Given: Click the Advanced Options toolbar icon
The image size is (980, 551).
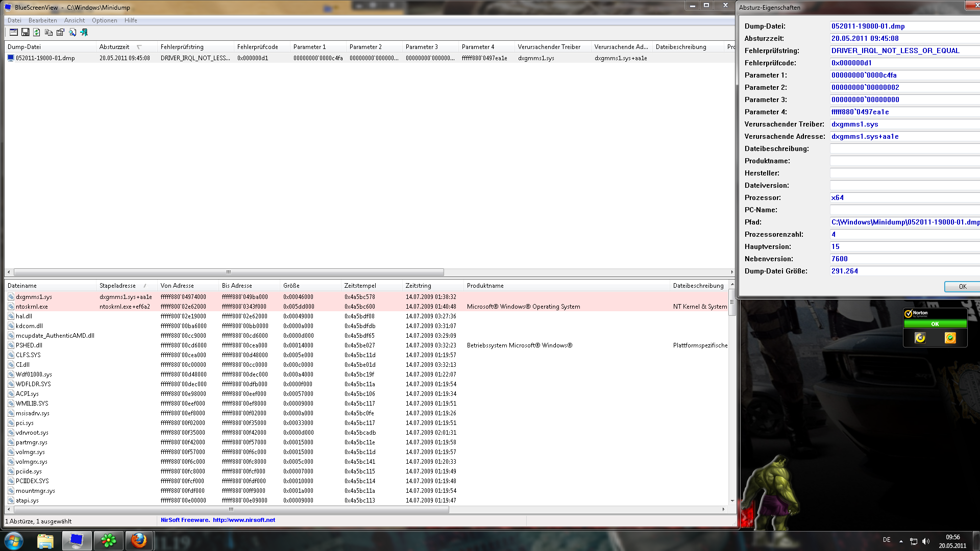Looking at the screenshot, I should (14, 32).
